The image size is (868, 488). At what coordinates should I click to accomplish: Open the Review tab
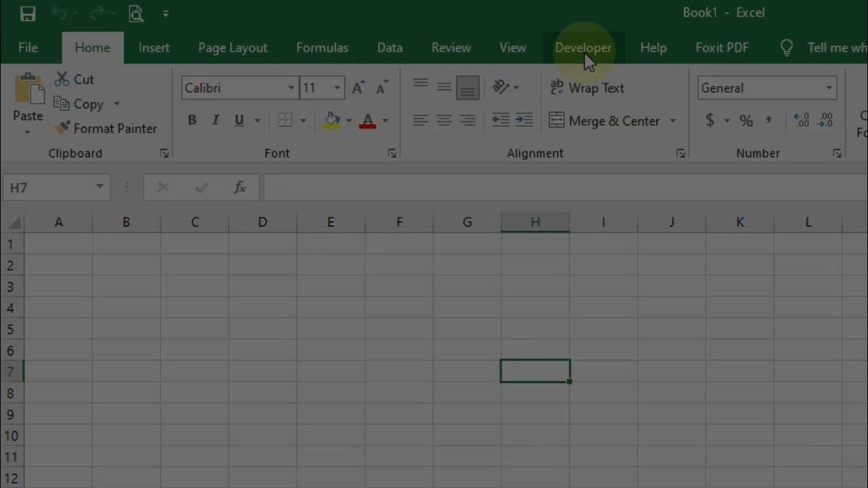point(451,47)
